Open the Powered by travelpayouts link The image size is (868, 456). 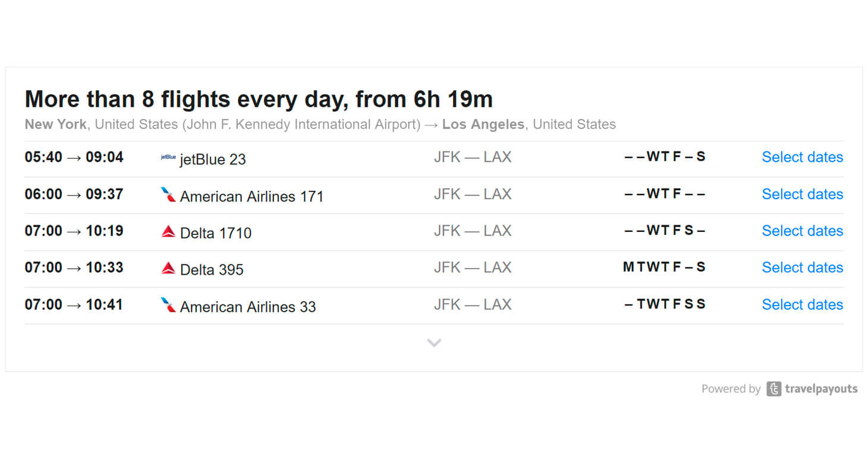(779, 389)
